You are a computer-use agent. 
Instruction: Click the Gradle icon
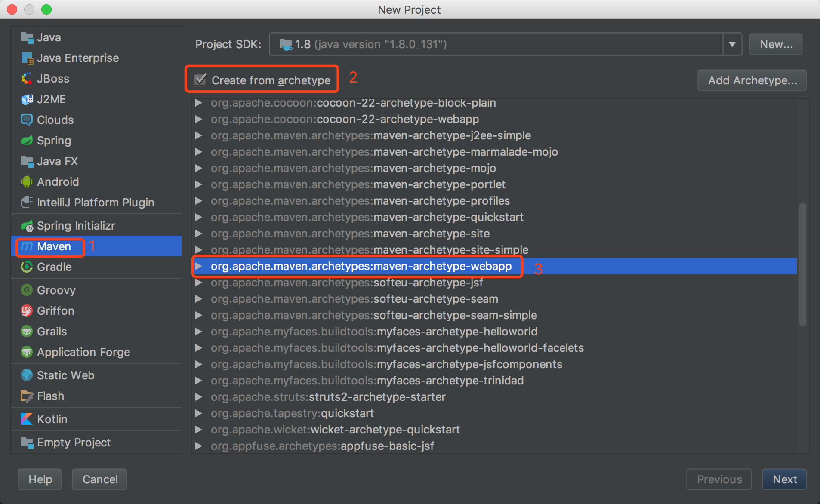tap(27, 267)
